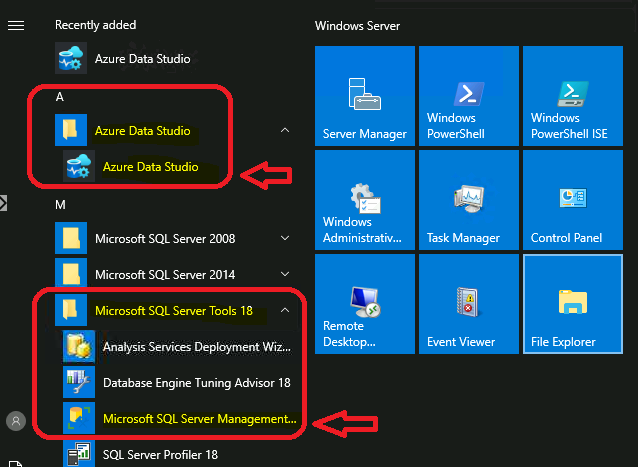The image size is (638, 467).
Task: Open Database Engine Tuning Advisor 18 icon
Action: pyautogui.click(x=79, y=382)
